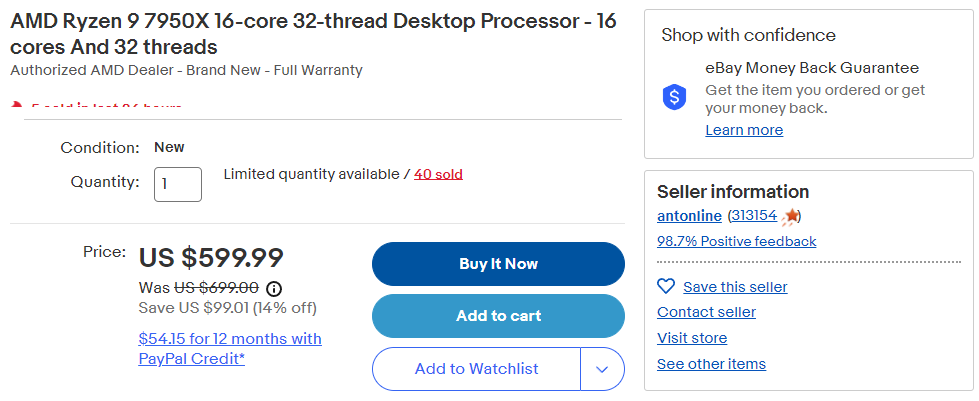Click the red flame sold indicator icon
The image size is (979, 401).
(x=17, y=105)
